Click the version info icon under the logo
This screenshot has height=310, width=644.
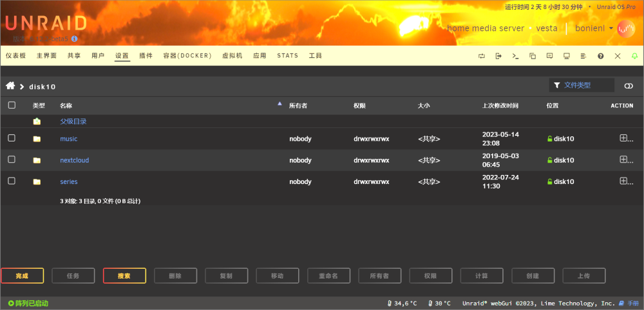pos(74,39)
